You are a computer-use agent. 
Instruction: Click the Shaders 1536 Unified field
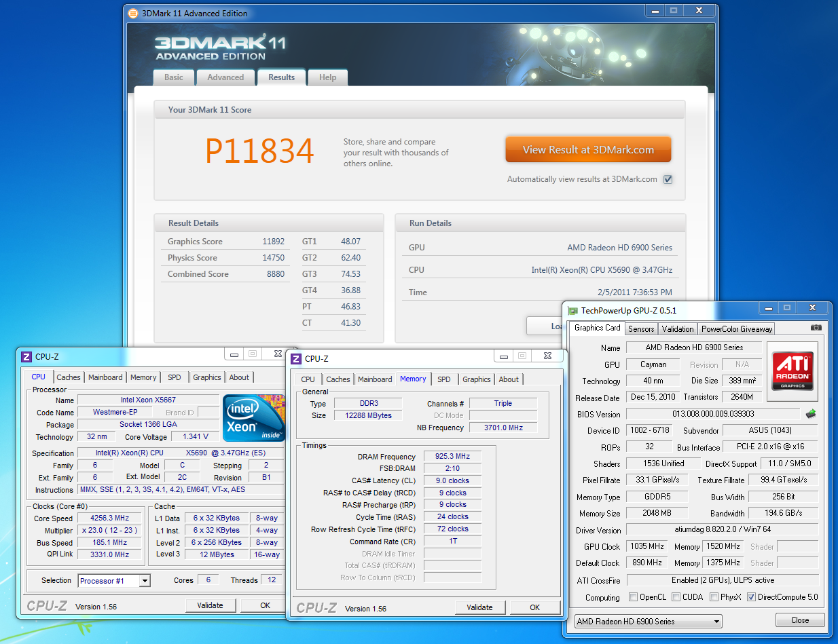tap(663, 463)
